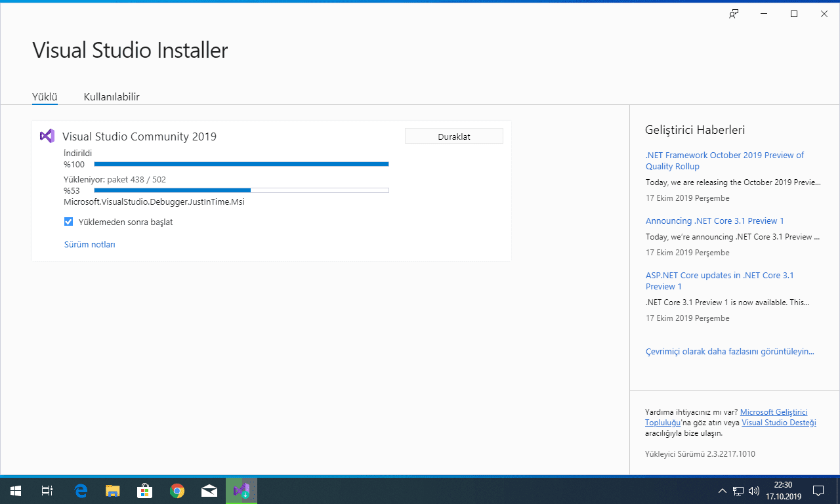
Task: Switch to the Yüklü tab
Action: coord(45,97)
